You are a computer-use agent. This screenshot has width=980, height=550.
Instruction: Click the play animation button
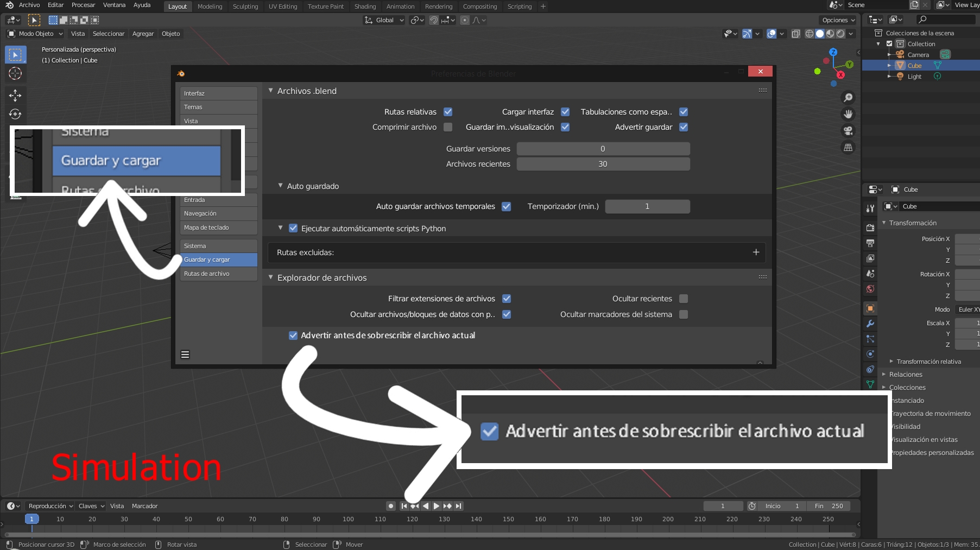(437, 506)
